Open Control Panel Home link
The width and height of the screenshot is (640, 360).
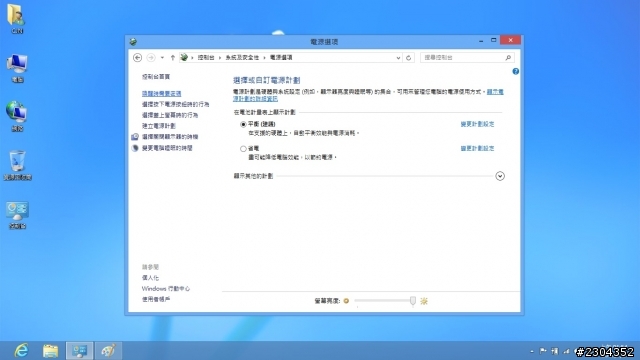pyautogui.click(x=156, y=77)
